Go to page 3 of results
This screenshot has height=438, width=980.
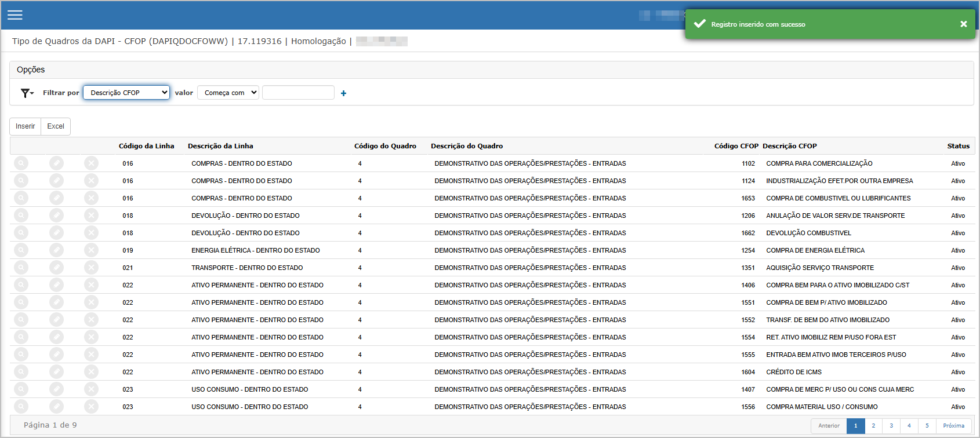(x=891, y=426)
